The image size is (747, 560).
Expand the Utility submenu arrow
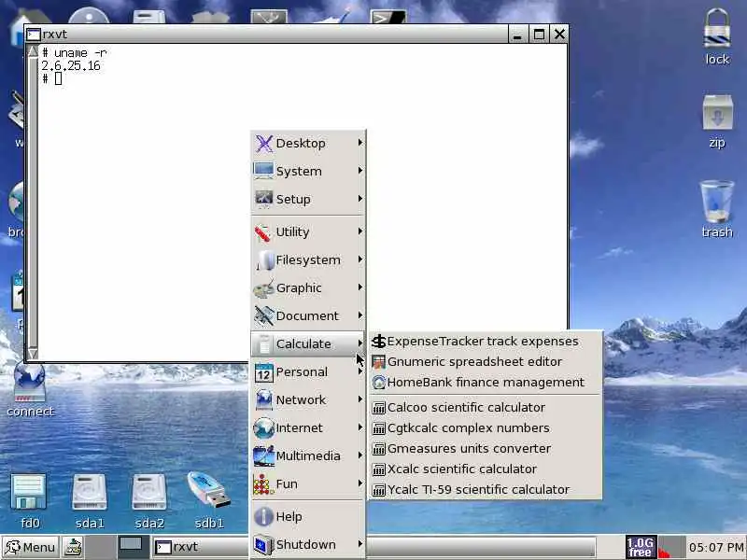click(x=360, y=231)
